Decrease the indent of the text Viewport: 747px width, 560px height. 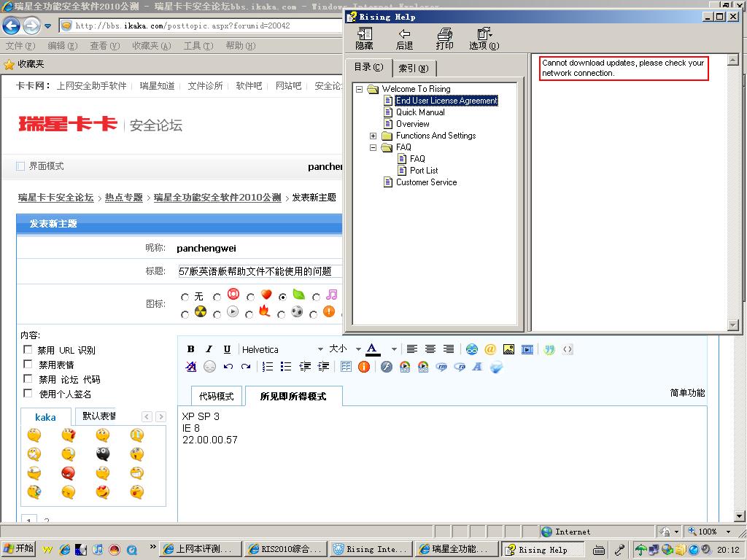[305, 367]
